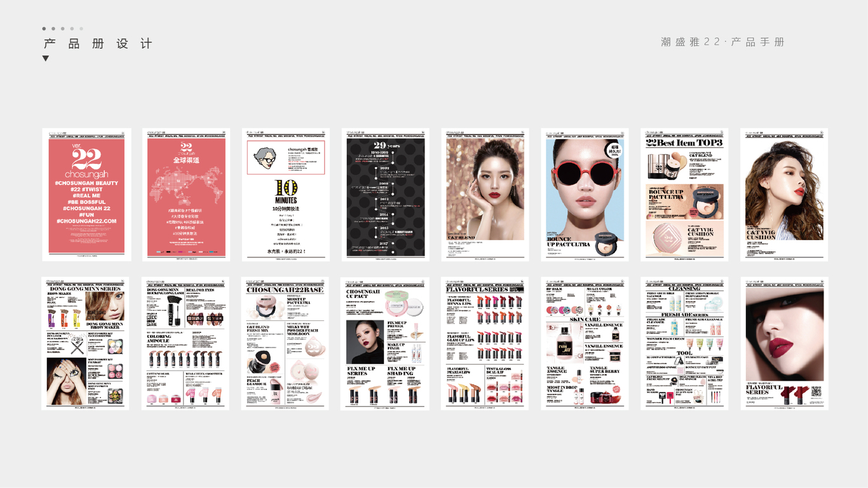Click the darkest first dot above the title
The width and height of the screenshot is (868, 488).
point(44,29)
